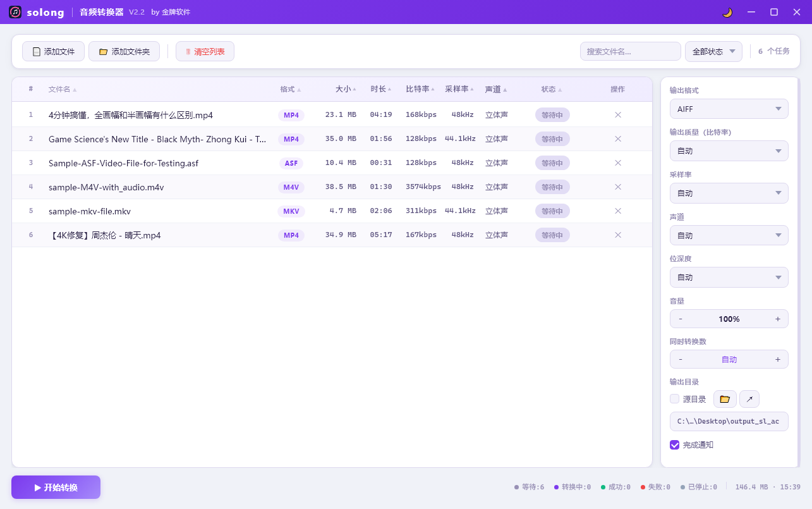This screenshot has width=812, height=509.
Task: Open the 采样率 sample rate dropdown
Action: [x=729, y=193]
